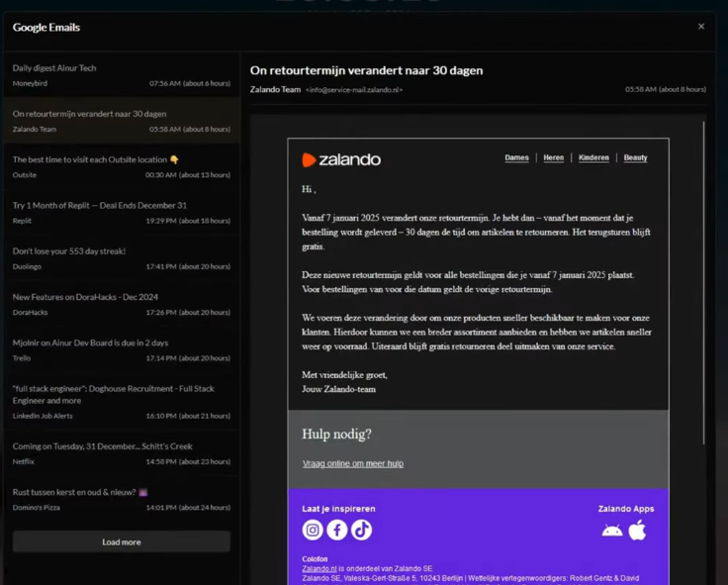Viewport: 728px width, 585px height.
Task: Open 'New Features on DoraHacks - Dec 2024' email
Action: pos(122,304)
